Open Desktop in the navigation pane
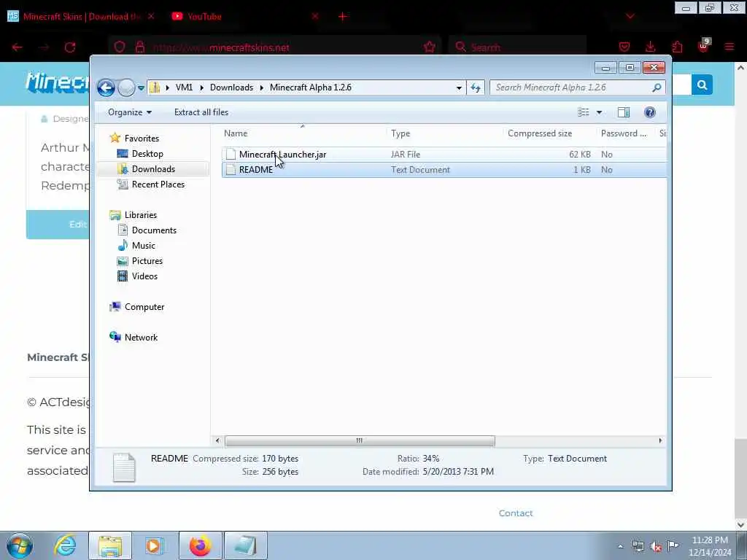Screen dimensions: 747x560 [147, 154]
